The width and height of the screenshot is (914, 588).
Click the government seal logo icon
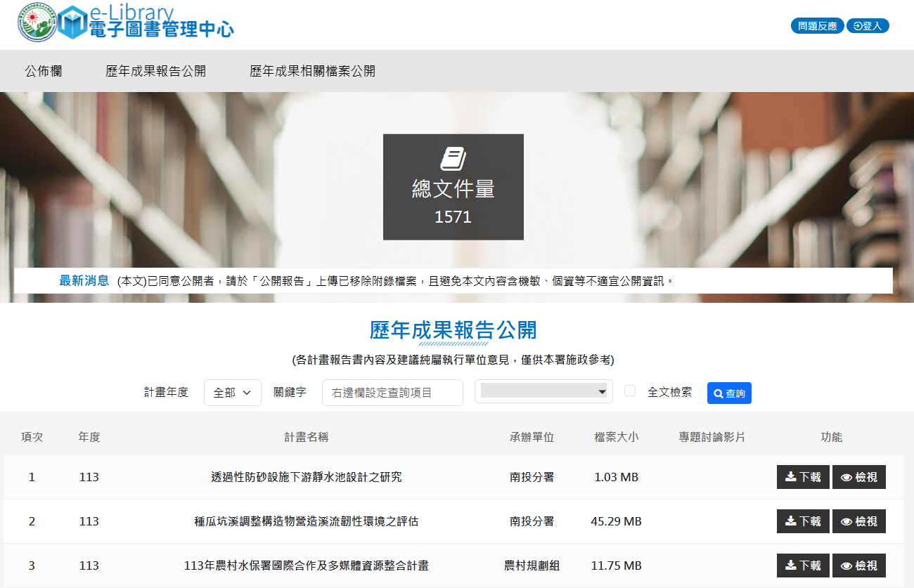pos(39,22)
